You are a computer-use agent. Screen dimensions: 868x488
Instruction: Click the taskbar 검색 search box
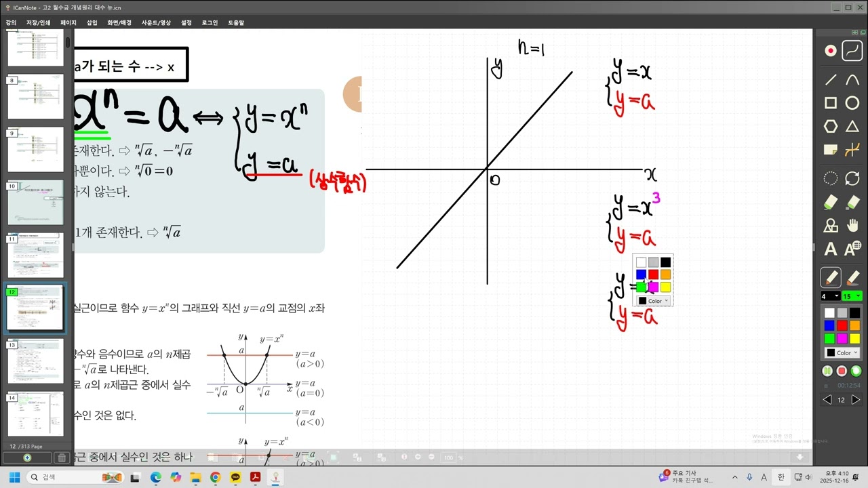(76, 477)
